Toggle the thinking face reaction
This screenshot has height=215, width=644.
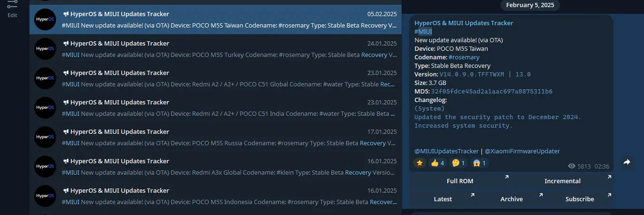(x=458, y=163)
